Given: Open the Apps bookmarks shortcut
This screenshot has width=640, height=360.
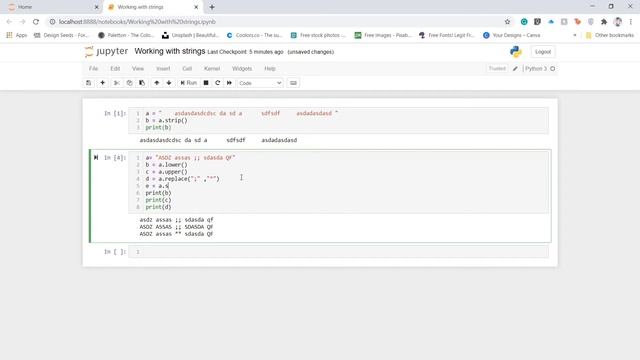Looking at the screenshot, I should point(17,36).
